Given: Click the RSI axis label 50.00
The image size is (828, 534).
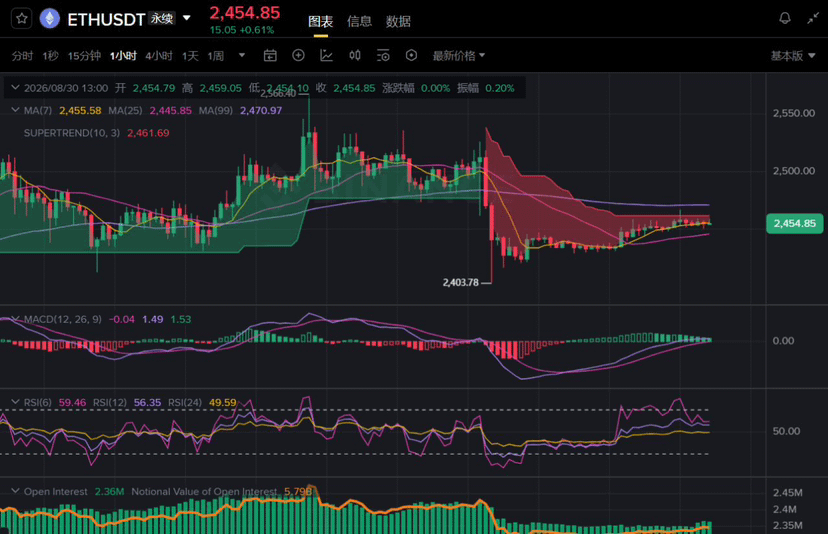Looking at the screenshot, I should [786, 432].
